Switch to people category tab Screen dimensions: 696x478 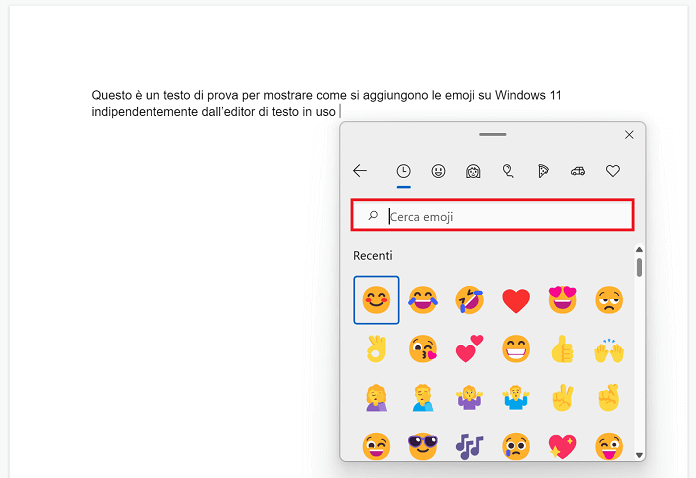point(473,171)
